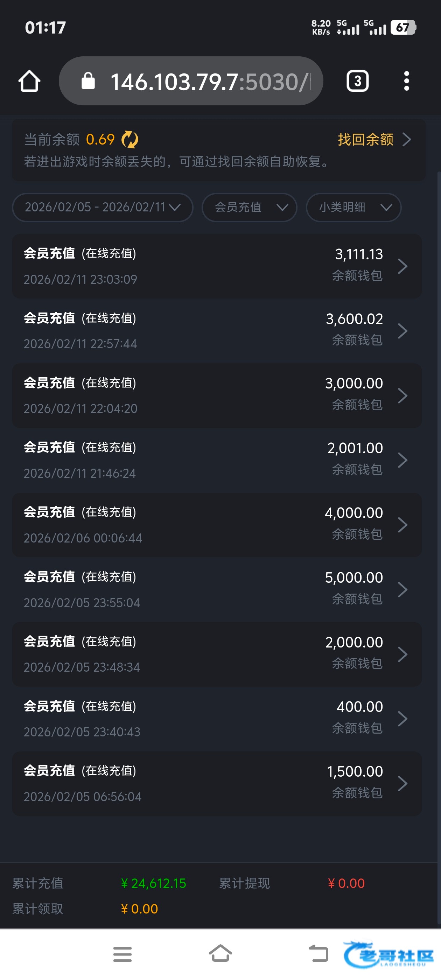Open the 3,111.13 recharge record details
The width and height of the screenshot is (441, 980).
click(x=217, y=266)
